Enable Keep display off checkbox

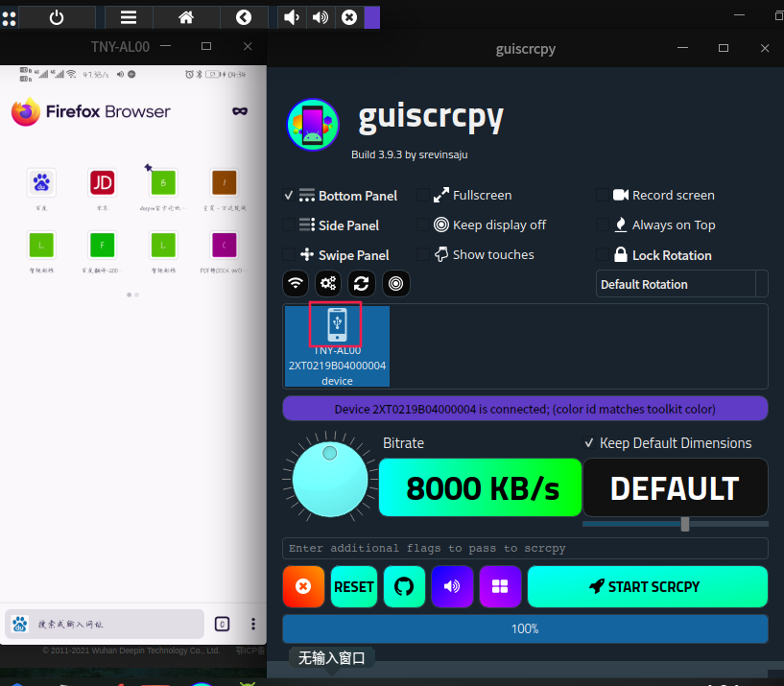tap(423, 225)
